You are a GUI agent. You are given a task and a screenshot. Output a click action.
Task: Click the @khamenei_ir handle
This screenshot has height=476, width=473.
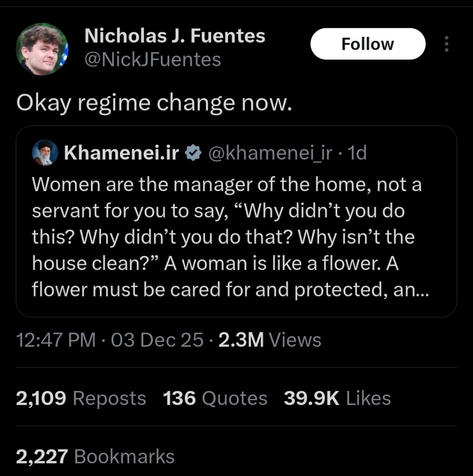pyautogui.click(x=270, y=153)
